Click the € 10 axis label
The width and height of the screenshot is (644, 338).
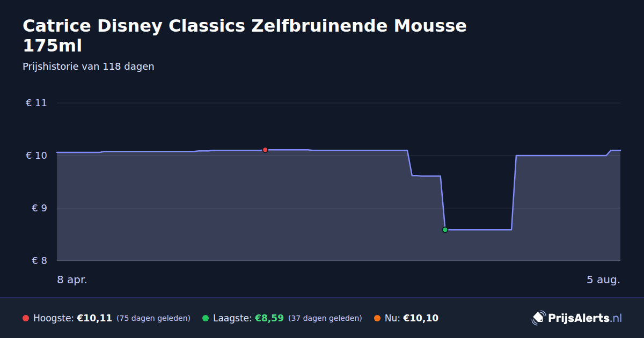coord(36,156)
